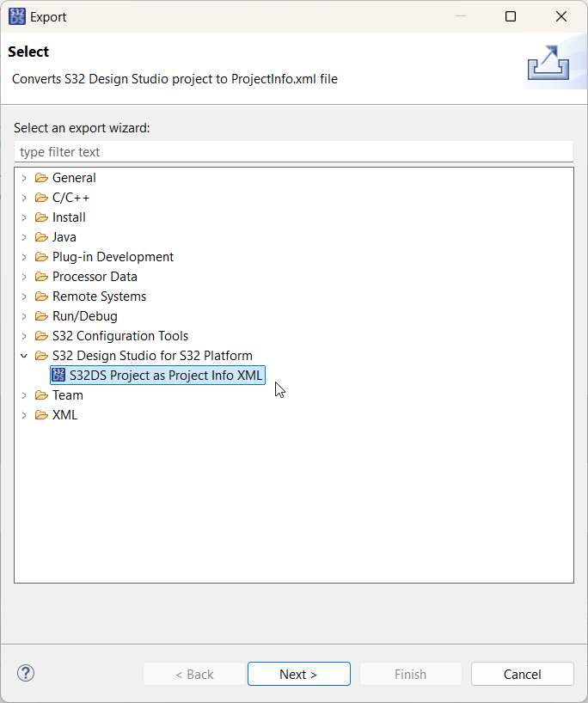
Task: Cancel the Export dialog
Action: tap(522, 674)
